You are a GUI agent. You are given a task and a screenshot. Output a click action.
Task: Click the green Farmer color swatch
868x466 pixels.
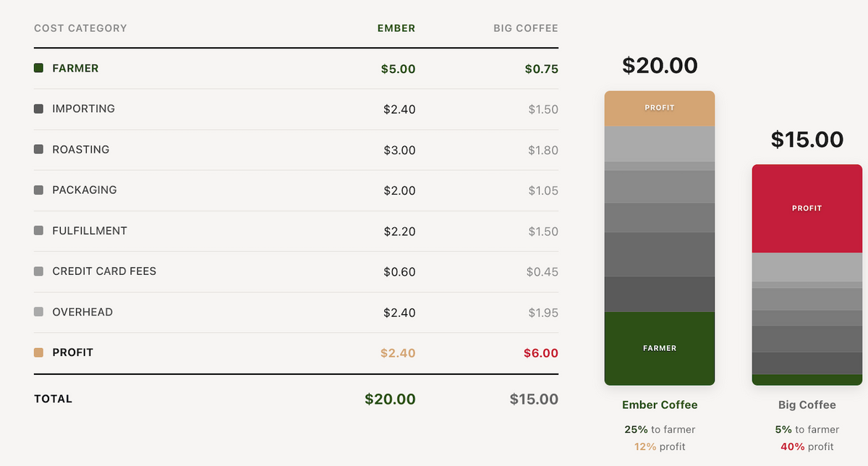39,68
